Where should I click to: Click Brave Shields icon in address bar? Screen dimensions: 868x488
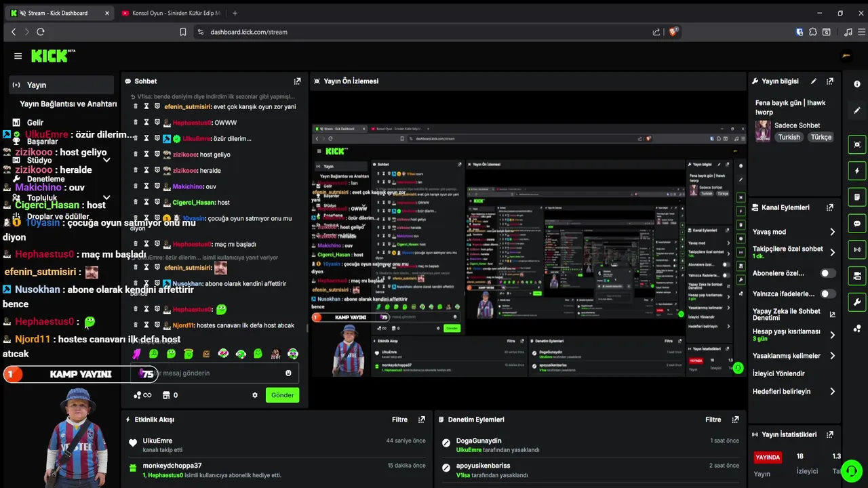(673, 32)
